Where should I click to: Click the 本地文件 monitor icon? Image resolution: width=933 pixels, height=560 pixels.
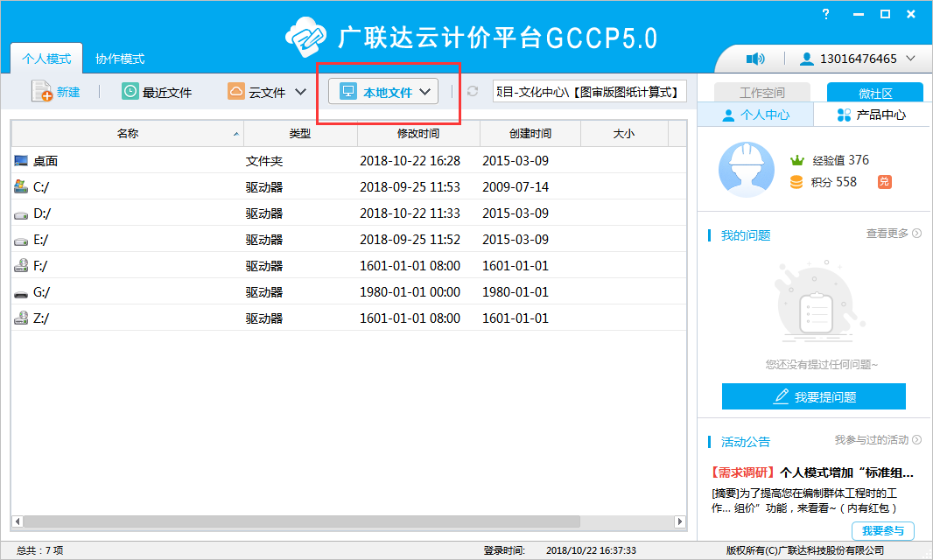click(x=348, y=91)
